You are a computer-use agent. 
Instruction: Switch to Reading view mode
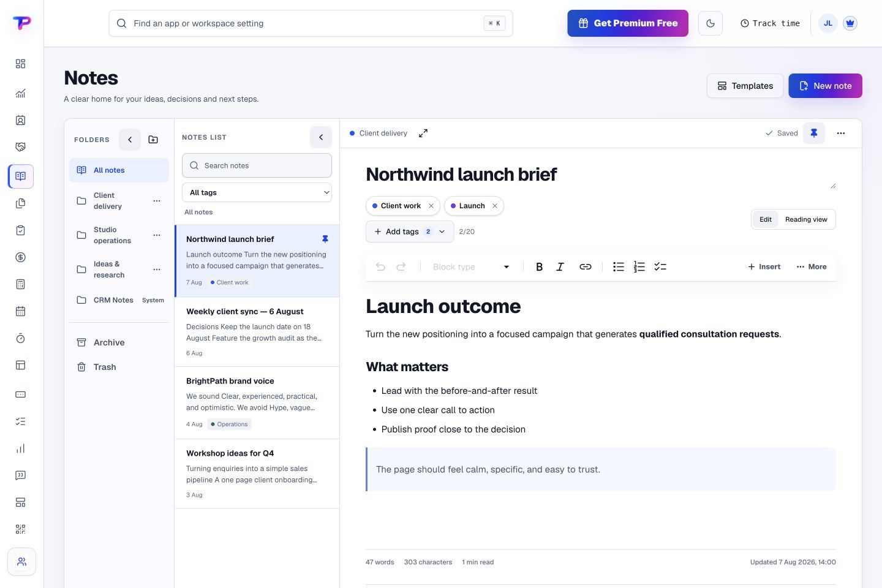pyautogui.click(x=806, y=219)
